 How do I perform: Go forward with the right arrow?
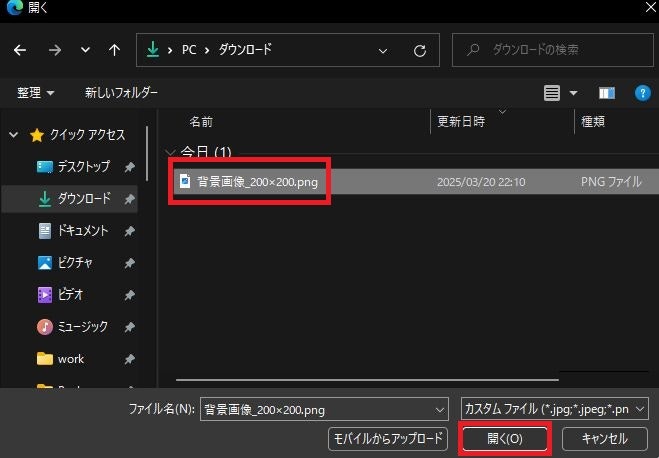coord(55,50)
